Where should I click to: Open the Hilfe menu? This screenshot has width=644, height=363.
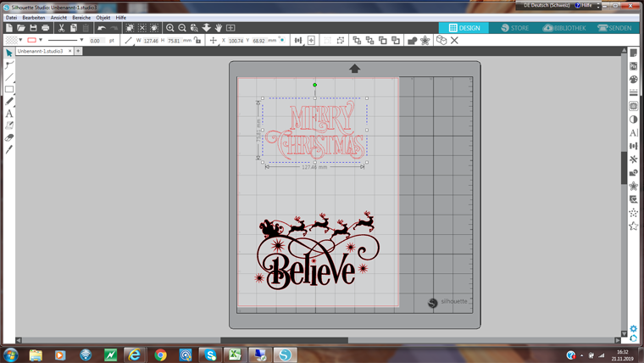pos(120,18)
